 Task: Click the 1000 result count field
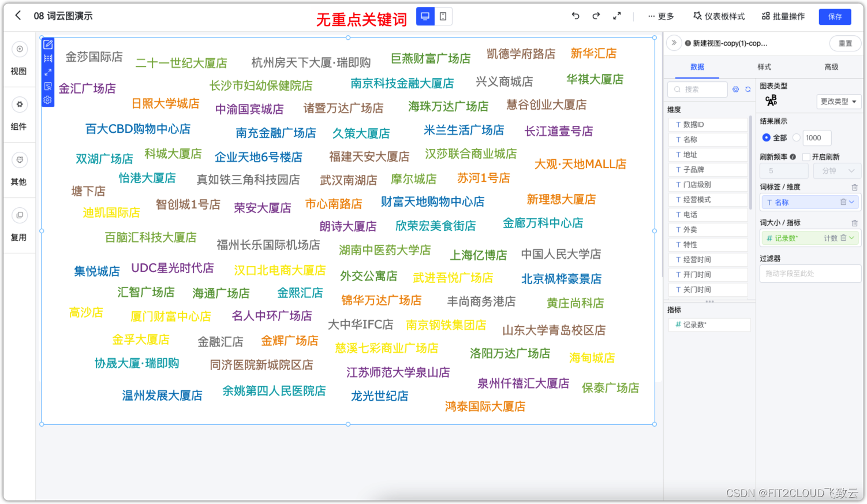[817, 138]
